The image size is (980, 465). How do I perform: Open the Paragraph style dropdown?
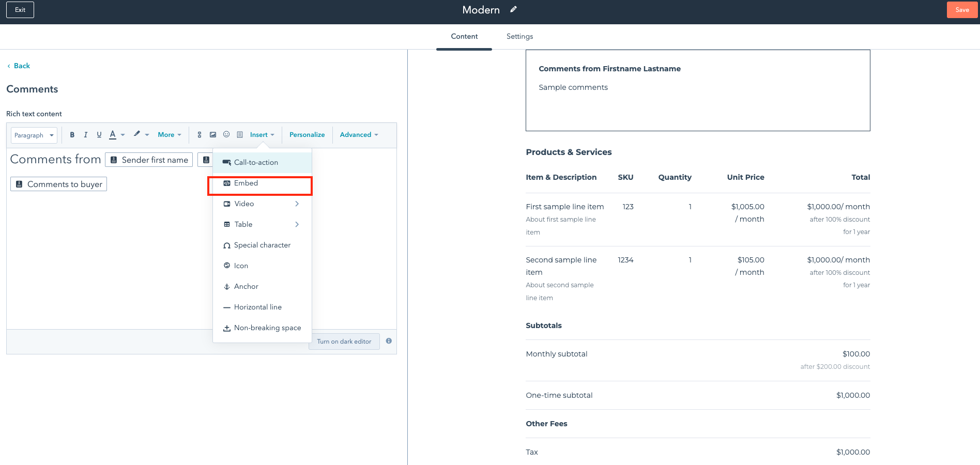point(34,135)
